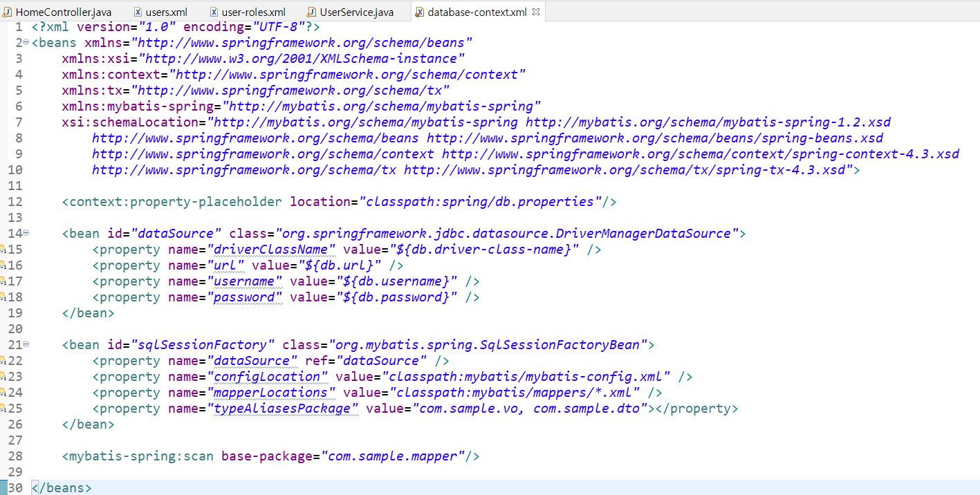The image size is (980, 495).
Task: Click the warning marker on line 17
Action: (3, 281)
